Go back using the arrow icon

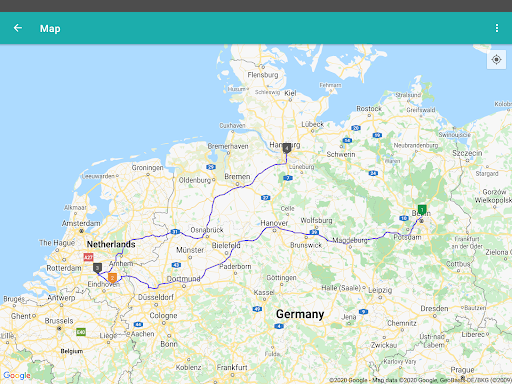[x=18, y=28]
